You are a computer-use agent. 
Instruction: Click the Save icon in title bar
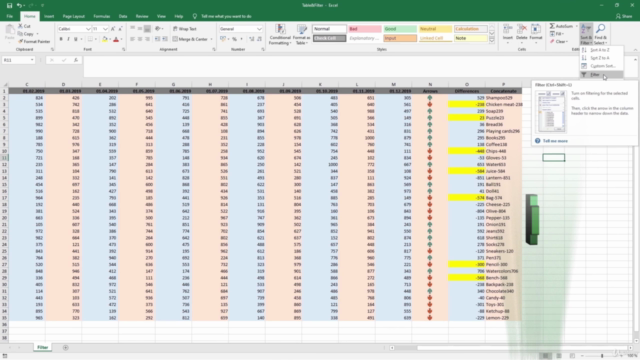[x=9, y=5]
